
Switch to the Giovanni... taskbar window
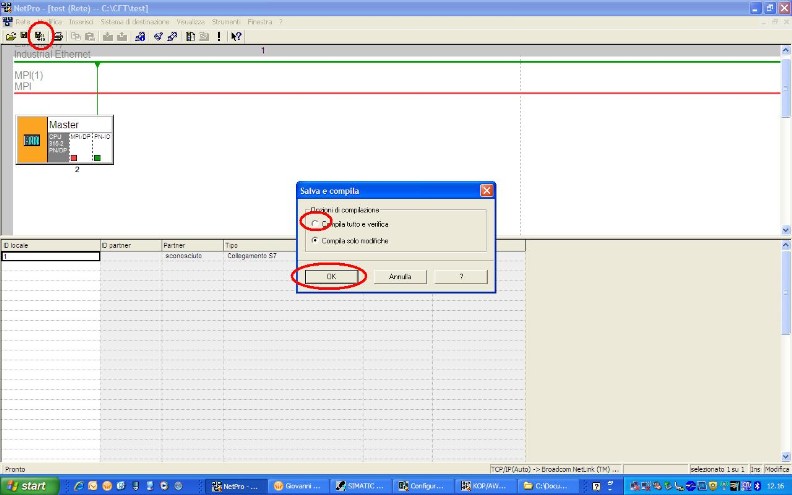pyautogui.click(x=298, y=486)
